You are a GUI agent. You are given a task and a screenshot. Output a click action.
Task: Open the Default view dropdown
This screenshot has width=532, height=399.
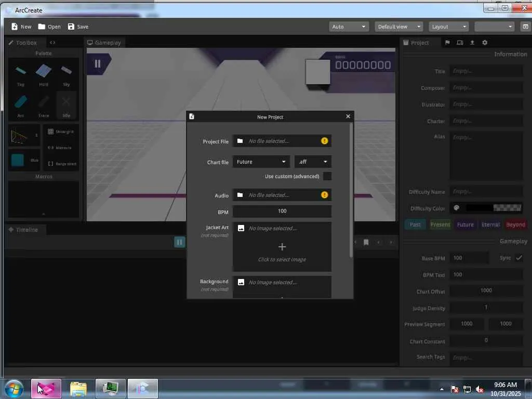(x=399, y=26)
